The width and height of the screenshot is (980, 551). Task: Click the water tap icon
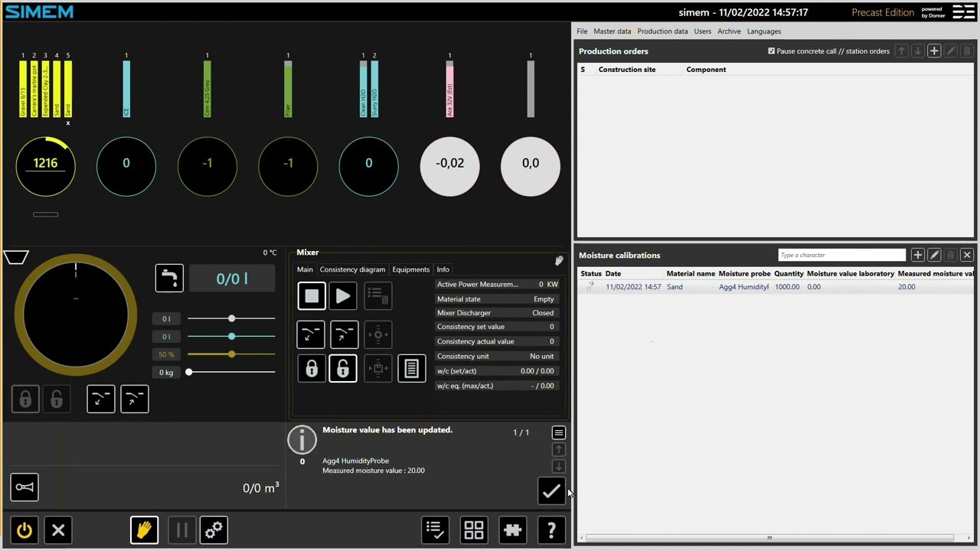169,278
